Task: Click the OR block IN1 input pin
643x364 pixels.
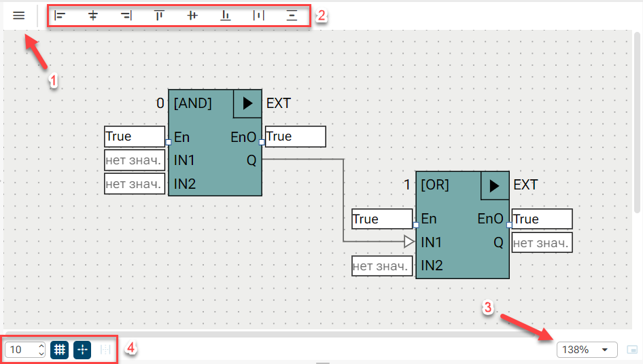Action: 431,242
